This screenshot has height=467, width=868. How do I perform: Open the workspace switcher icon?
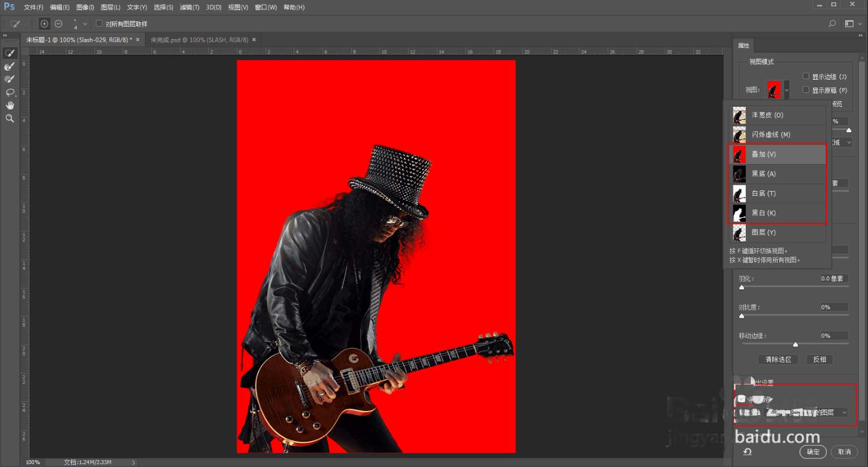(x=849, y=24)
